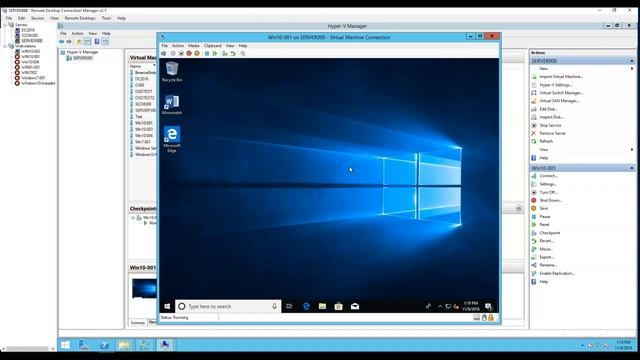The height and width of the screenshot is (360, 640).
Task: Open Recycle Bin on the guest desktop
Action: pos(172,72)
